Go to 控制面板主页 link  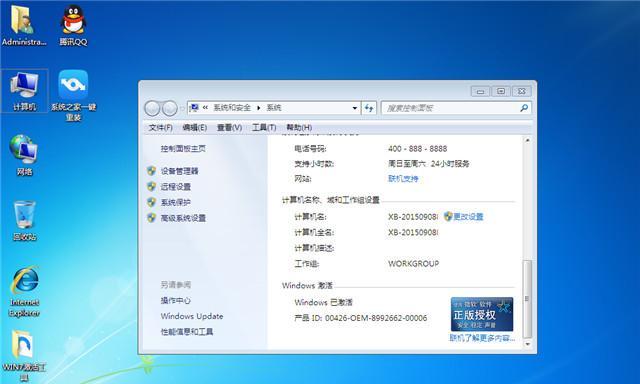point(183,149)
